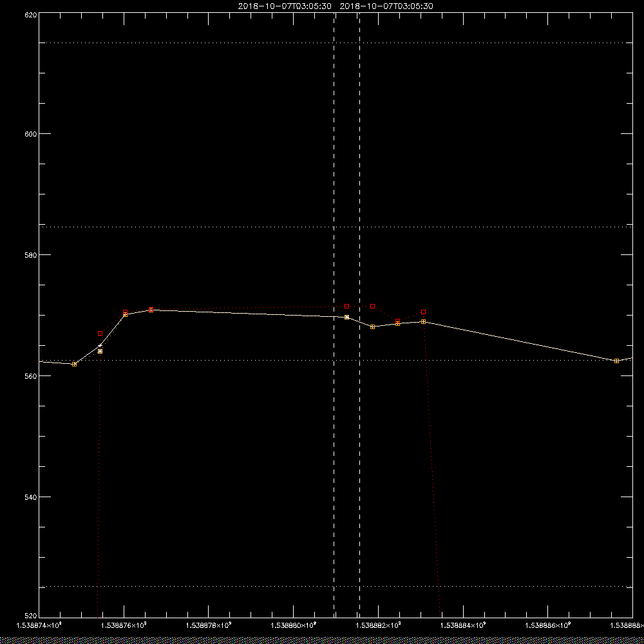Click the first orange data point near 562

74,365
